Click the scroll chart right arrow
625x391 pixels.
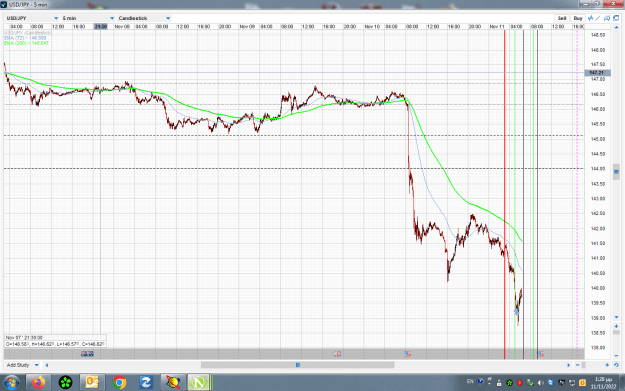[x=569, y=365]
